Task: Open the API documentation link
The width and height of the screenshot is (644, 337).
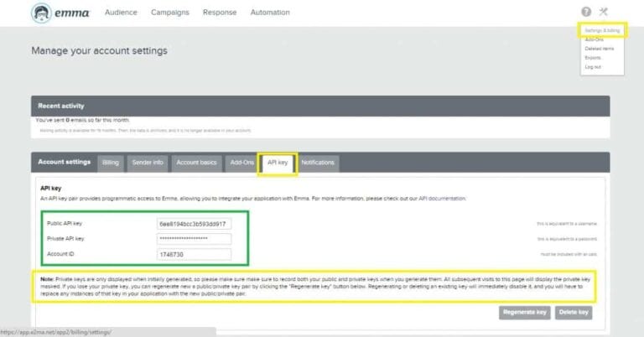Action: pos(442,198)
